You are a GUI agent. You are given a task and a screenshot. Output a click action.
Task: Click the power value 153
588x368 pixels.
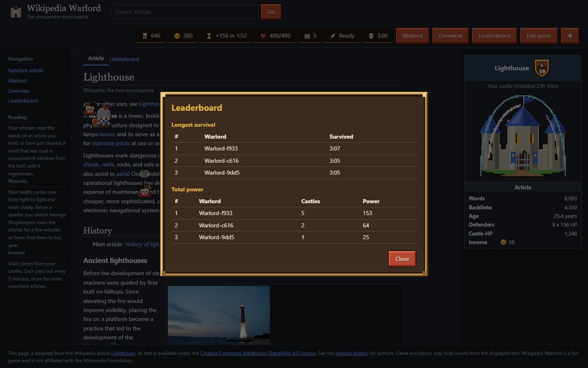[367, 213]
